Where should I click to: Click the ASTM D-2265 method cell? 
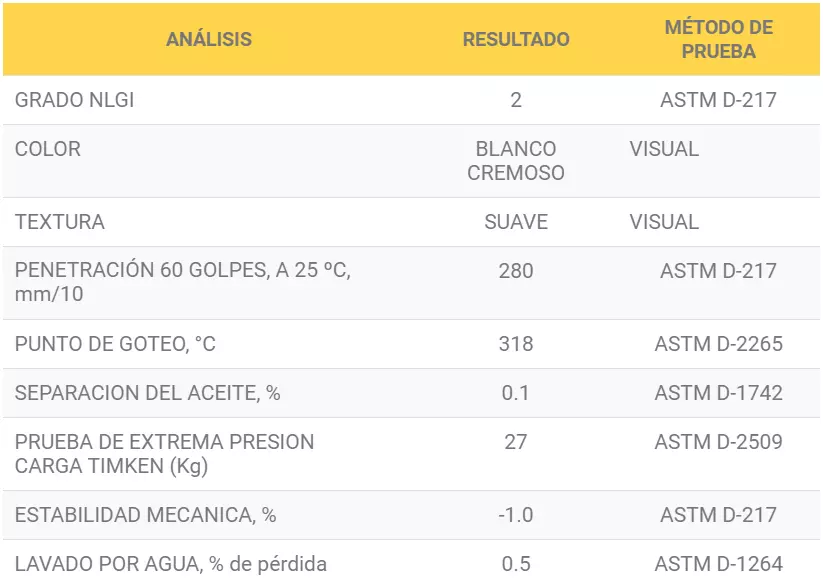719,344
